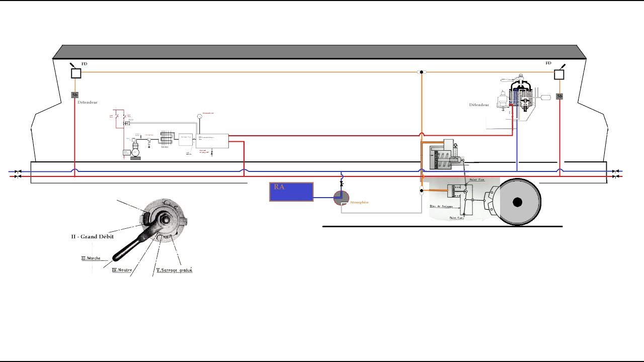
Task: Click the small filter box beside radiator
Action: [186, 140]
